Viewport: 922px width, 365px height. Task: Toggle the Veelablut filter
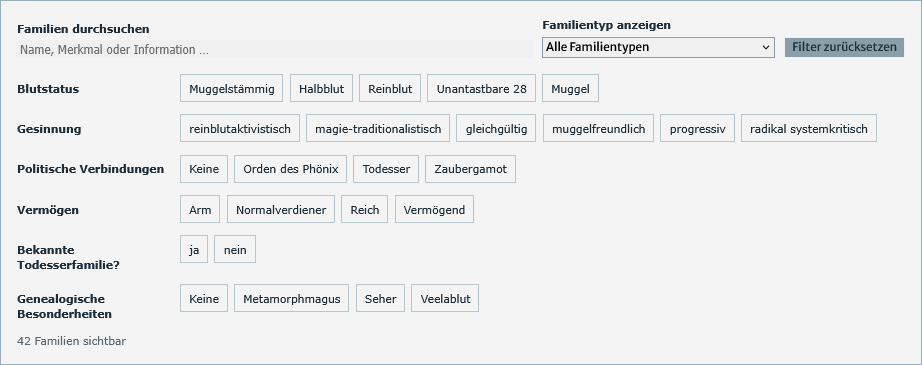445,299
